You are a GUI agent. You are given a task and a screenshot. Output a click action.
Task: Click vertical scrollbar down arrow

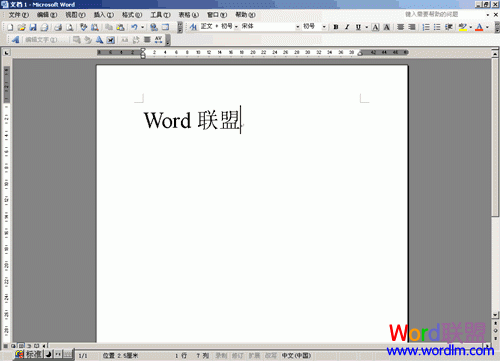point(495,315)
